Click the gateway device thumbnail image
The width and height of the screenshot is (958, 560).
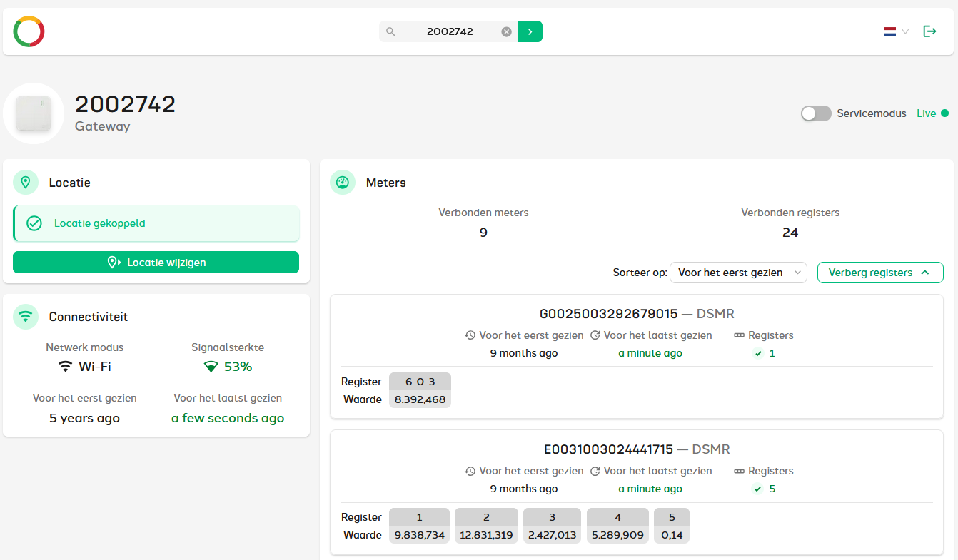(34, 113)
